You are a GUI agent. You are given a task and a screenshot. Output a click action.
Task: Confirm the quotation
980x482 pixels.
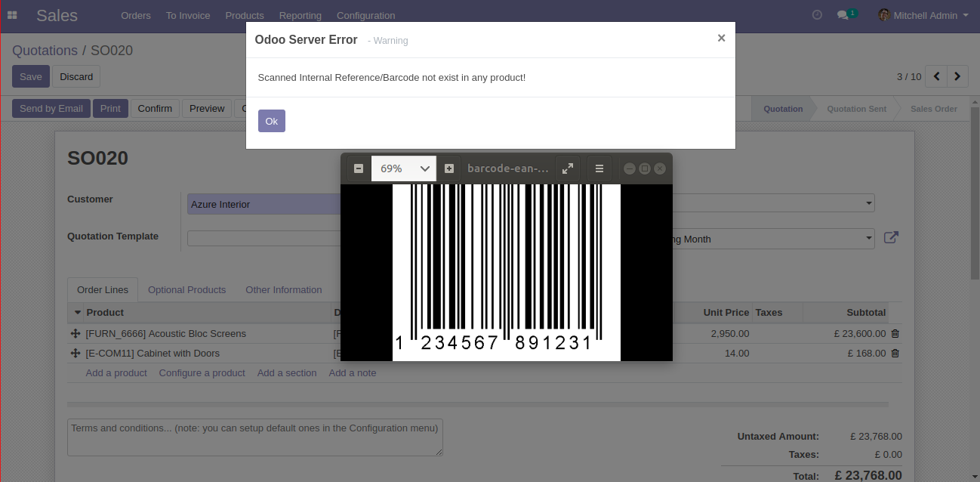click(x=155, y=108)
